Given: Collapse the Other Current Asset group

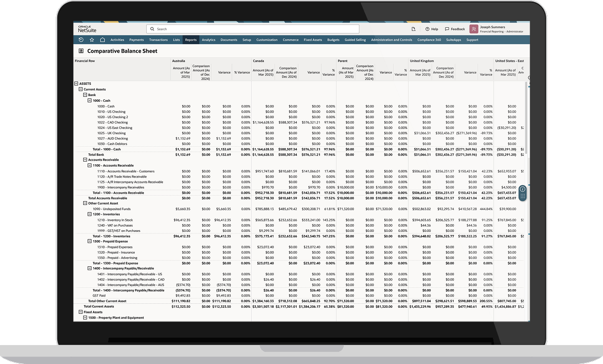Looking at the screenshot, I should pyautogui.click(x=85, y=203).
